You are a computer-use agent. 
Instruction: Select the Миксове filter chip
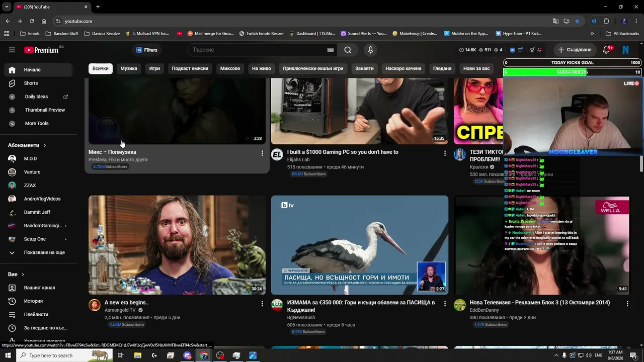230,68
